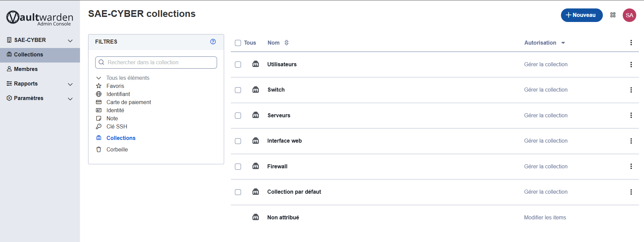Expand the Paramètres sidebar chevron
The image size is (644, 242).
(70, 99)
